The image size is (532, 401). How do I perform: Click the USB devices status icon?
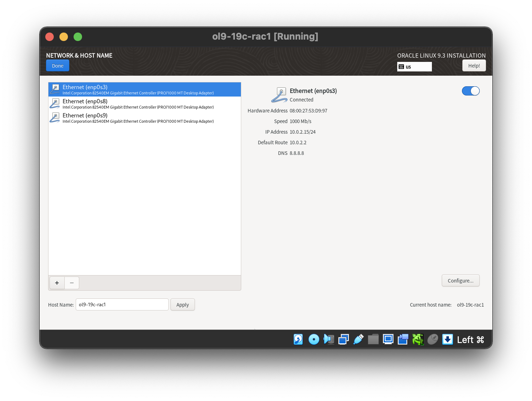[x=358, y=339]
